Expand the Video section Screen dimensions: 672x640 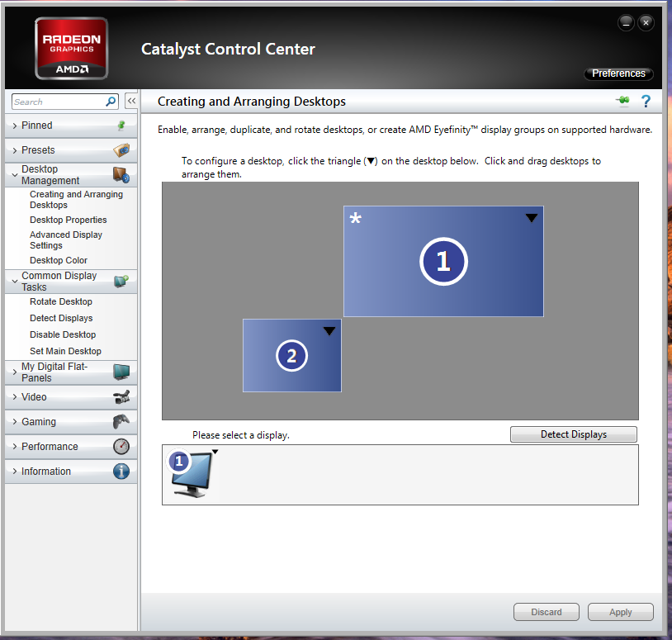(x=15, y=397)
